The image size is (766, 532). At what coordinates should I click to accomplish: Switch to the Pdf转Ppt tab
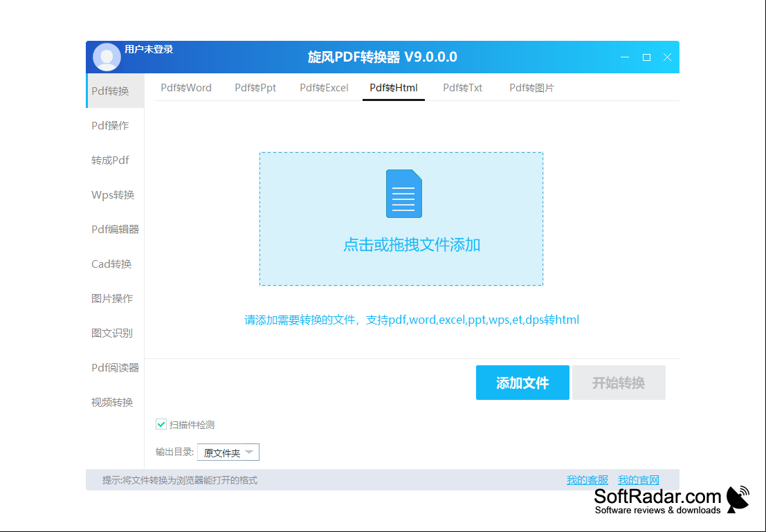point(255,88)
